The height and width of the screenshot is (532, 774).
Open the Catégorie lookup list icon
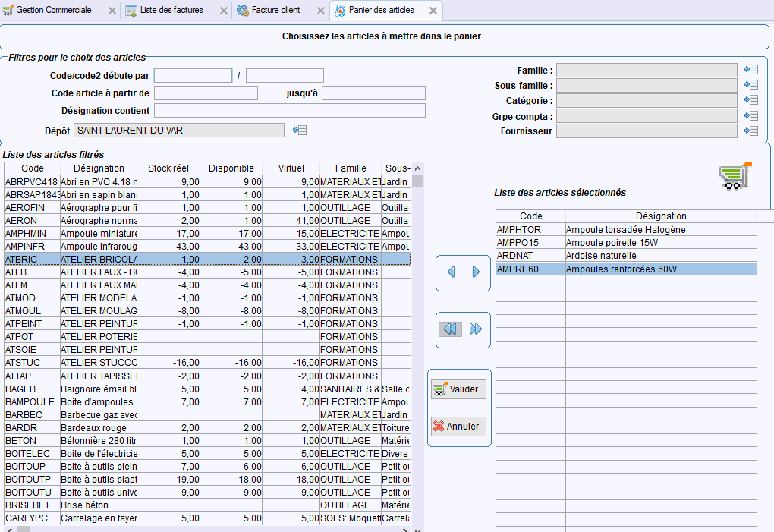click(x=751, y=100)
